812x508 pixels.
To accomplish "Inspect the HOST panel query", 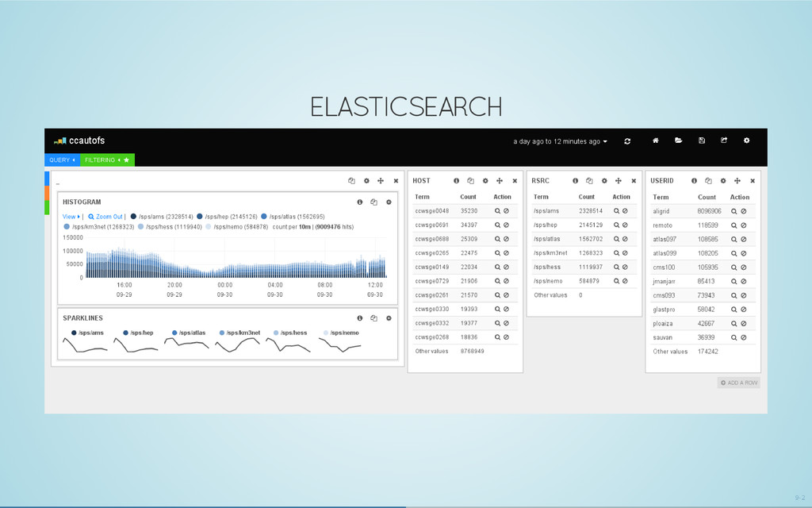I will click(470, 181).
